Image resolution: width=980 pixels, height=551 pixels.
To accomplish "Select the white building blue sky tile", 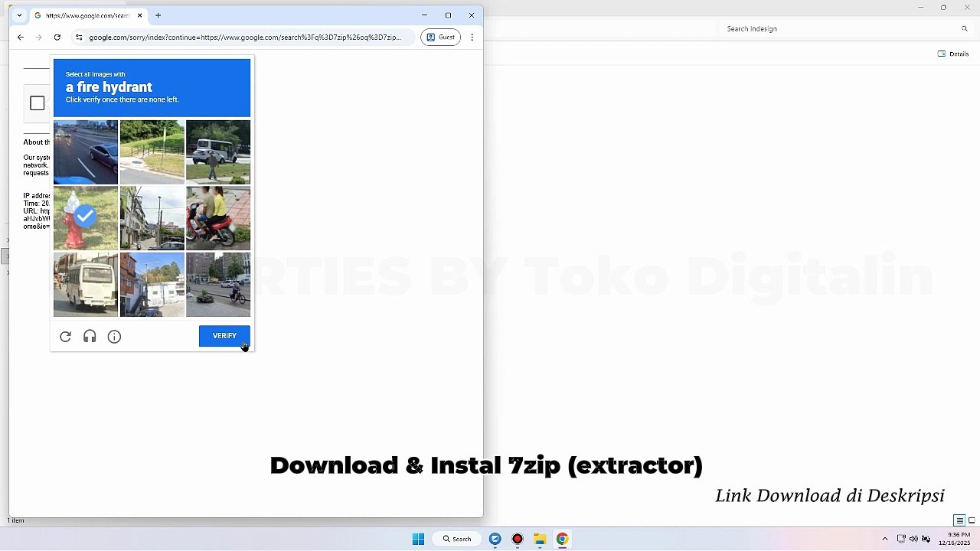I will click(x=152, y=285).
